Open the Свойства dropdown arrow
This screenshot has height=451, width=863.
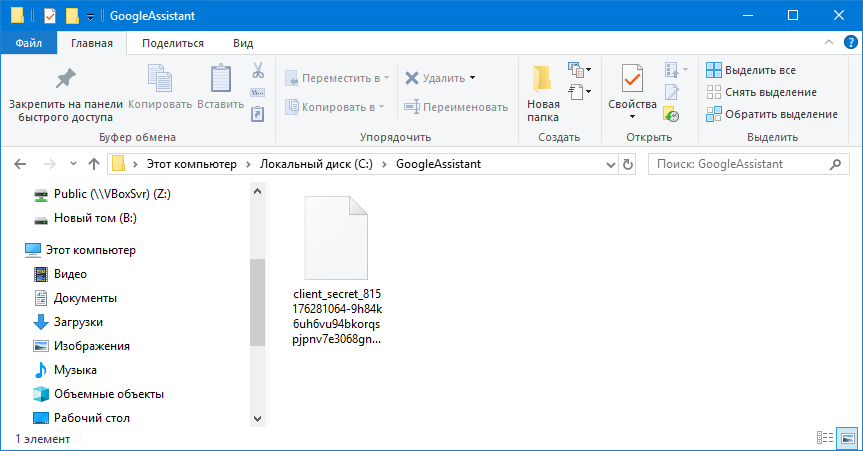tap(632, 117)
